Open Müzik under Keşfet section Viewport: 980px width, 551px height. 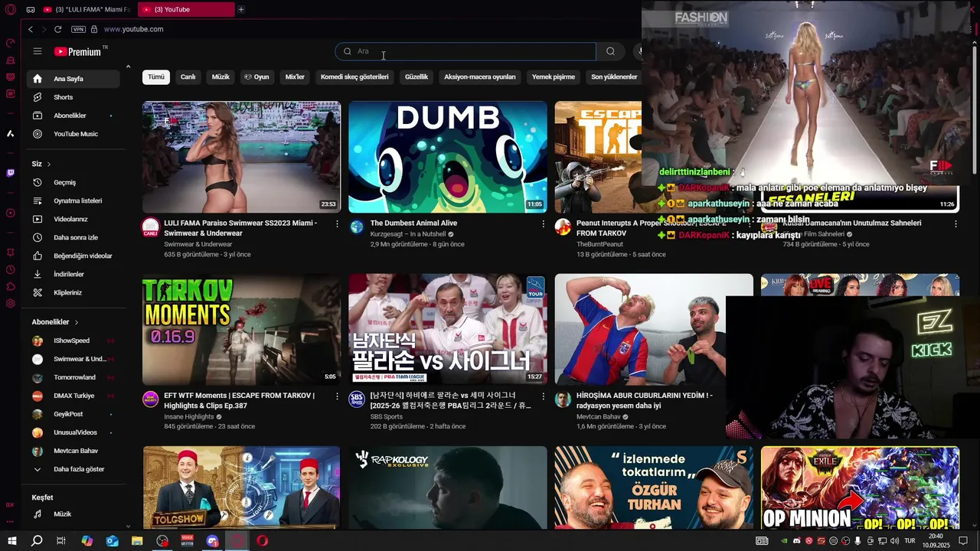(x=73, y=514)
